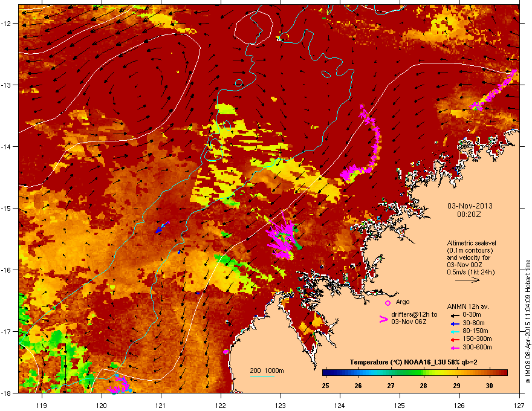Click the '(0.1m contours)' caption line
The image size is (532, 411).
click(470, 251)
